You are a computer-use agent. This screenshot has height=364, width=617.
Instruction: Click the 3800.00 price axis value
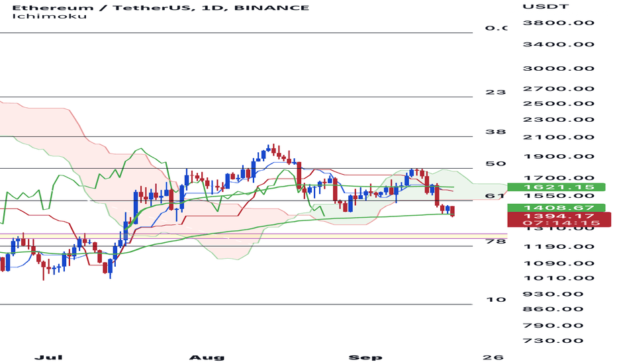pyautogui.click(x=558, y=23)
